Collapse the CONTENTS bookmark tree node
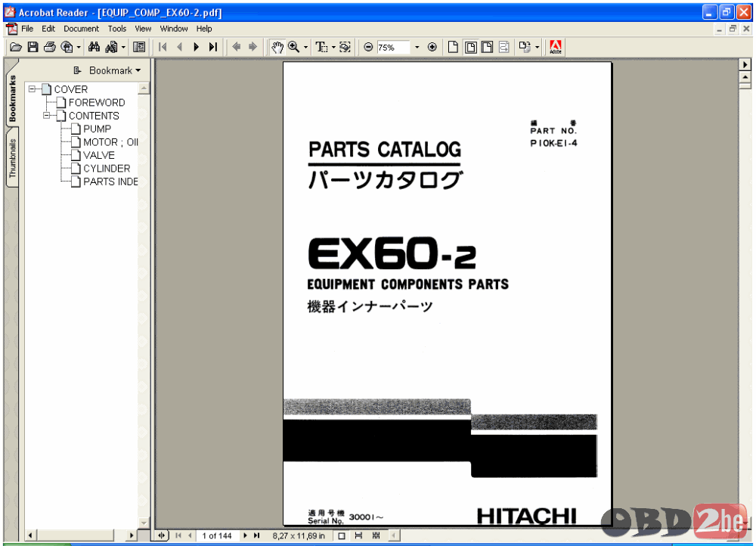Screen dimensions: 756x546 pyautogui.click(x=46, y=115)
